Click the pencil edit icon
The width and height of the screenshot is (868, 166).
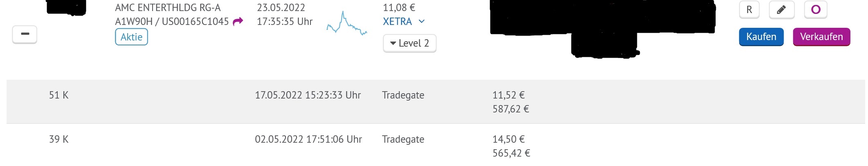point(781,10)
